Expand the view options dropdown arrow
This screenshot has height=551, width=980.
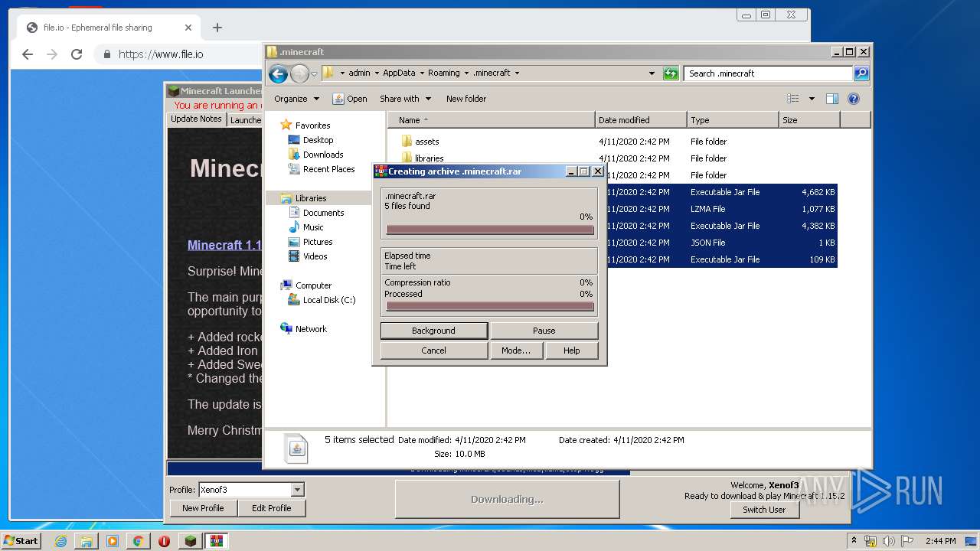coord(812,99)
